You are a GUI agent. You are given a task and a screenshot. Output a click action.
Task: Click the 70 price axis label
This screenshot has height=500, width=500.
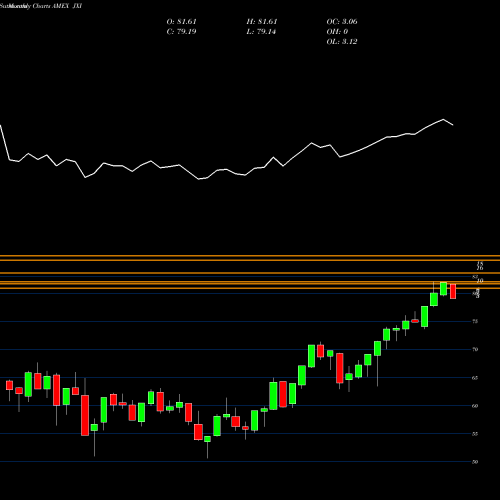475,349
